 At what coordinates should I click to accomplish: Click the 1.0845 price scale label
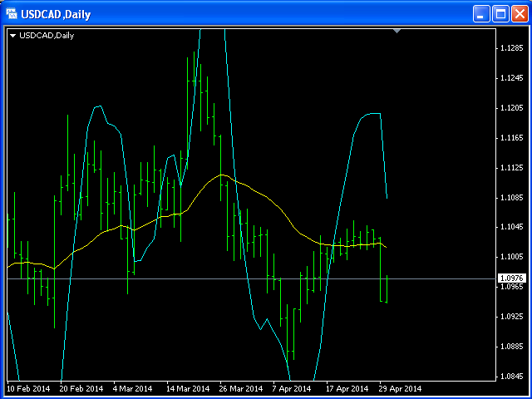coord(511,376)
